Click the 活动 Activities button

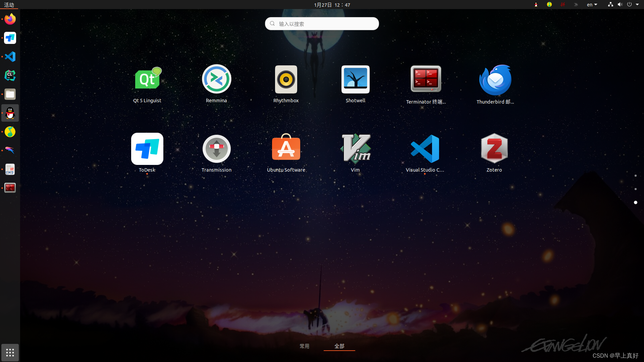pyautogui.click(x=9, y=5)
